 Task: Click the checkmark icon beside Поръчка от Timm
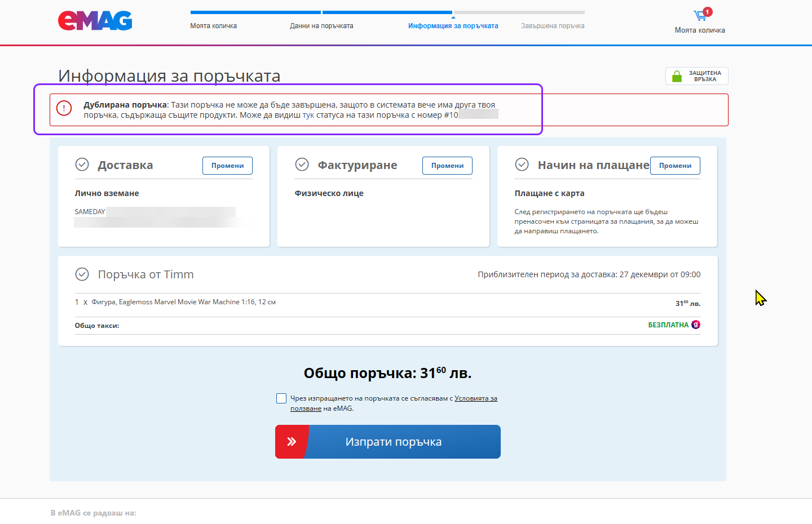pos(82,274)
